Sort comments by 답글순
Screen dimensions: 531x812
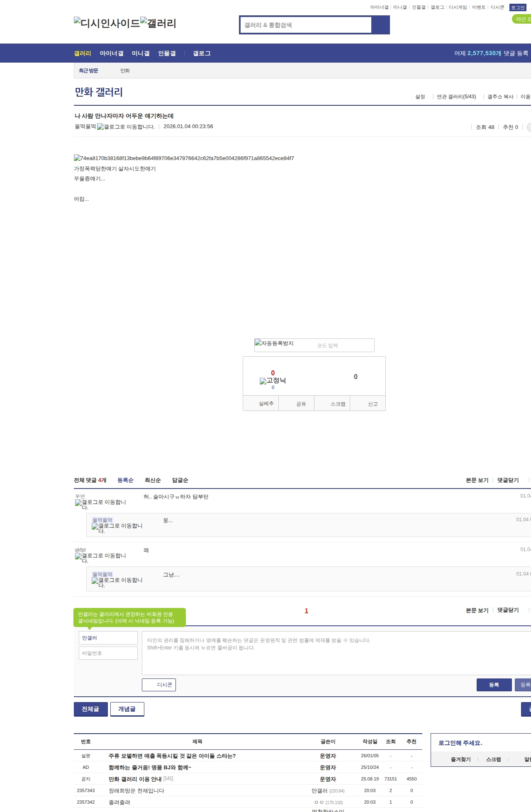[180, 480]
